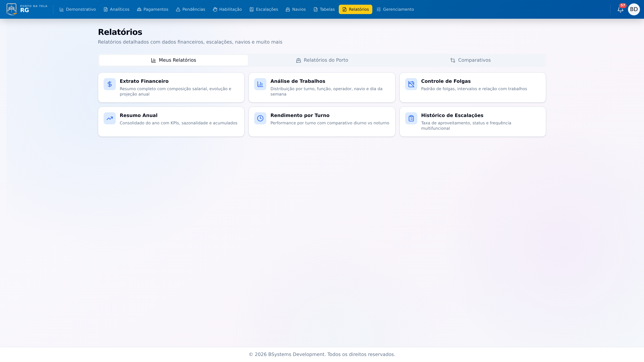Click the notification bell icon
644x362 pixels.
[x=620, y=10]
